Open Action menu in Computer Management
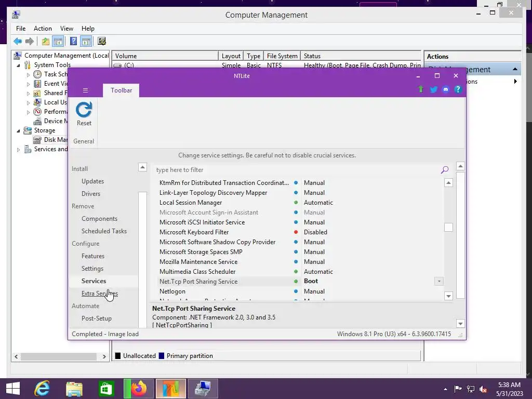The width and height of the screenshot is (532, 399). coord(43,29)
